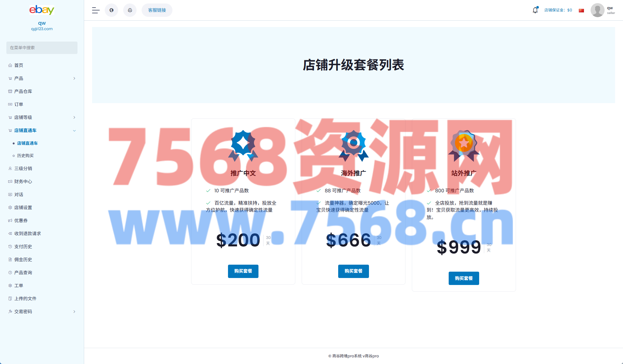
Task: Open the user avatar profile menu
Action: (597, 10)
